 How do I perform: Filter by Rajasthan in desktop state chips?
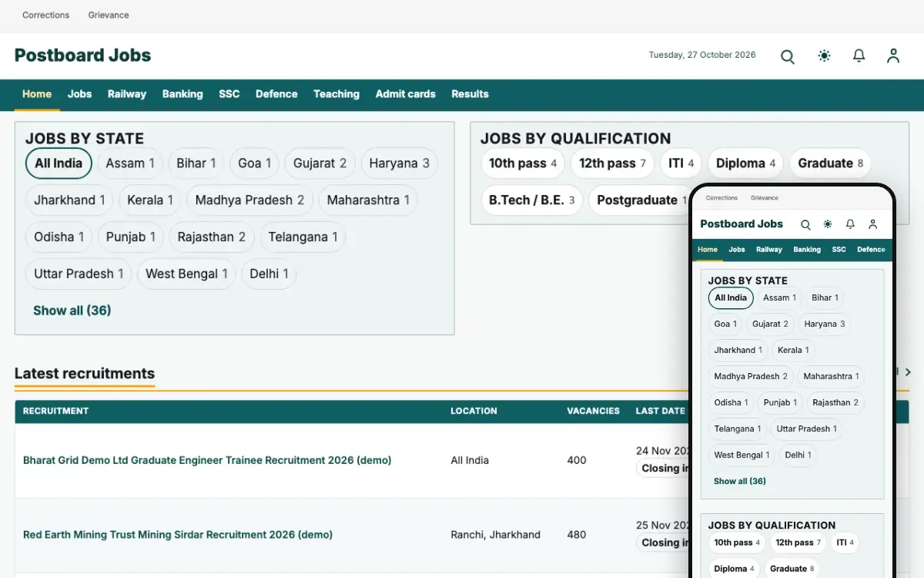(212, 237)
